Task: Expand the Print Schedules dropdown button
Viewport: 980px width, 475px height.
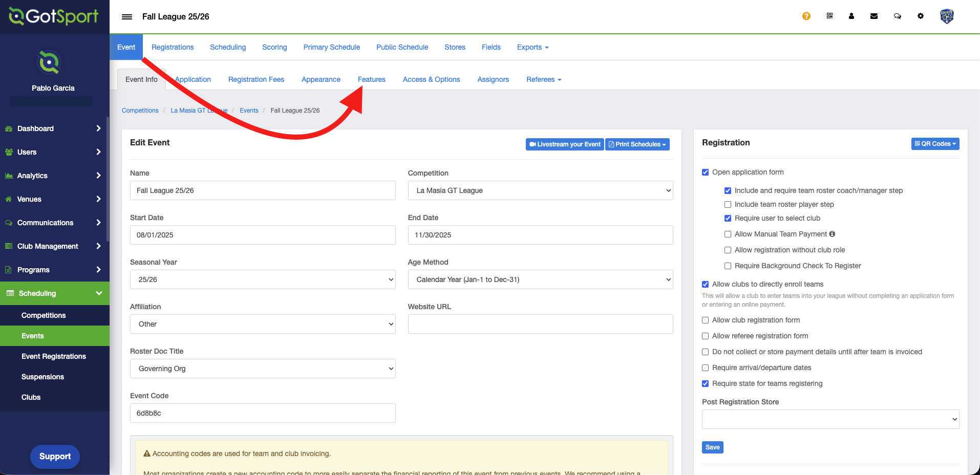Action: pyautogui.click(x=637, y=144)
